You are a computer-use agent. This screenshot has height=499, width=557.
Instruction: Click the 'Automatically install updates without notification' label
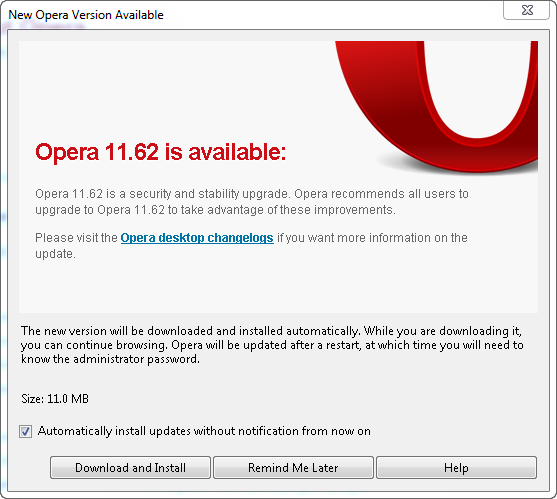pos(204,431)
